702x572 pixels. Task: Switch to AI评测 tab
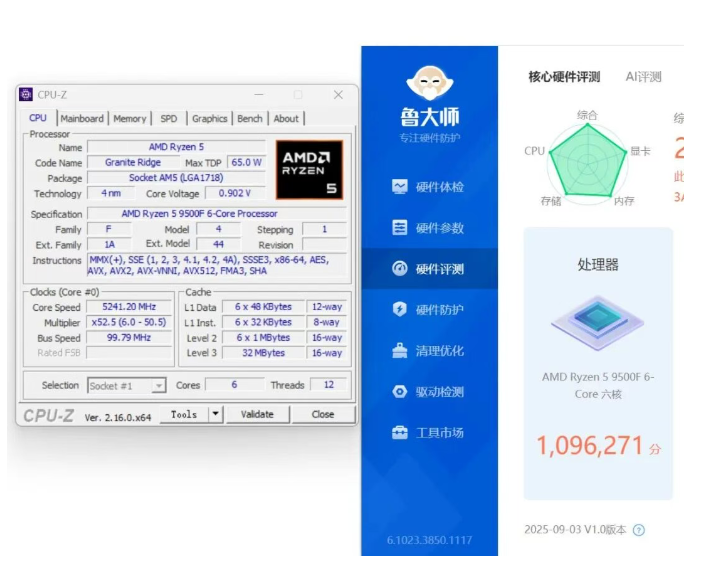coord(643,77)
